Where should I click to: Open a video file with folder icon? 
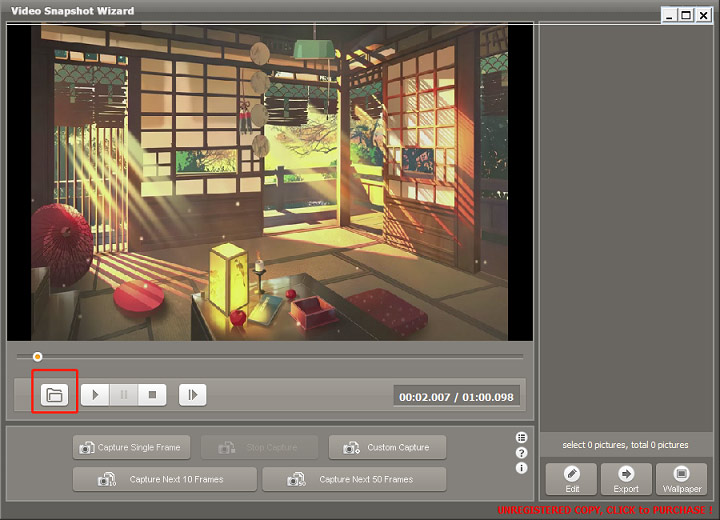click(55, 395)
